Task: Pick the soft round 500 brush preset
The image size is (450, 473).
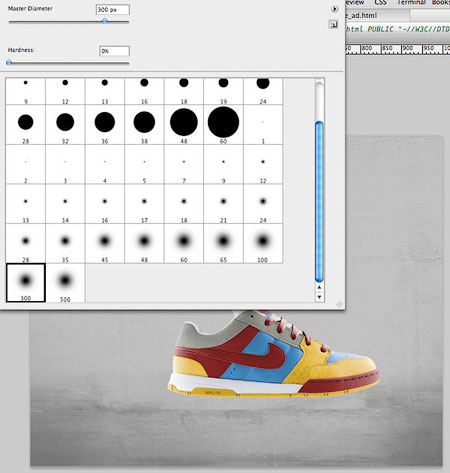Action: click(x=65, y=283)
